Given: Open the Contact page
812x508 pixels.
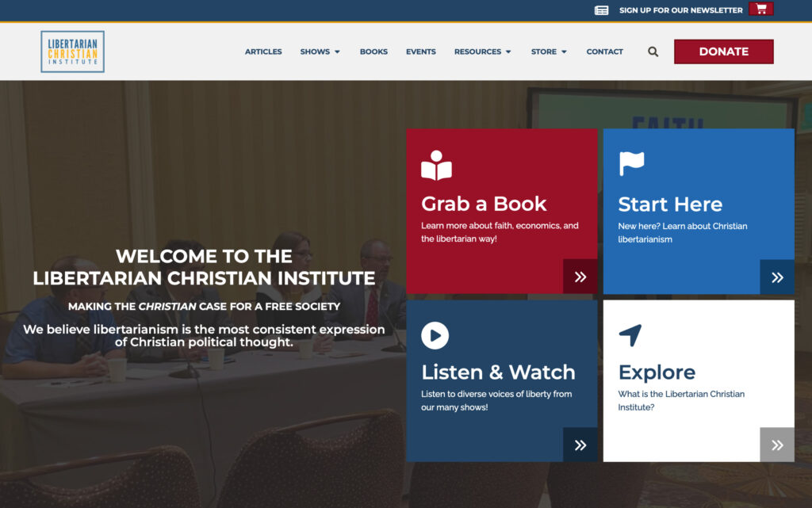Looking at the screenshot, I should tap(604, 52).
